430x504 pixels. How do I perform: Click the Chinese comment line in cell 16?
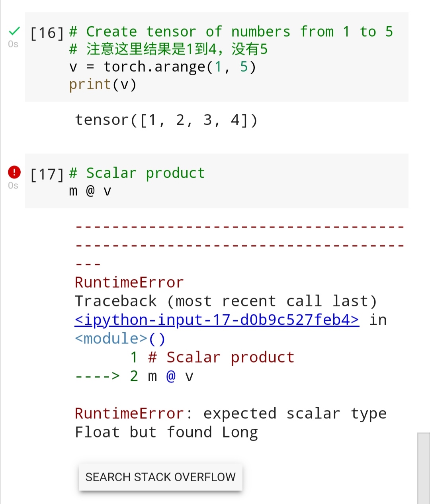point(168,49)
